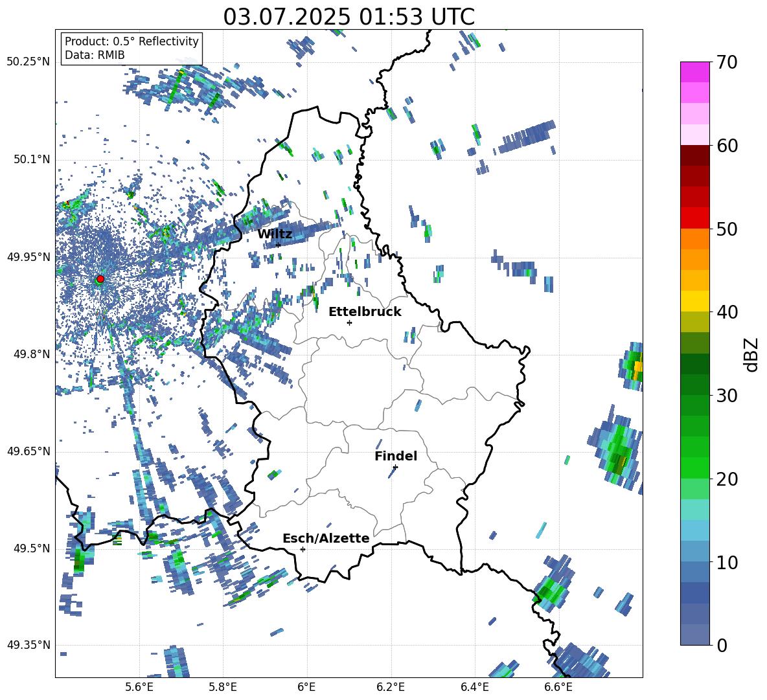Viewport: 767px width, 700px height.
Task: Click the Esch/Alzette location cross marker
Action: pos(303,549)
